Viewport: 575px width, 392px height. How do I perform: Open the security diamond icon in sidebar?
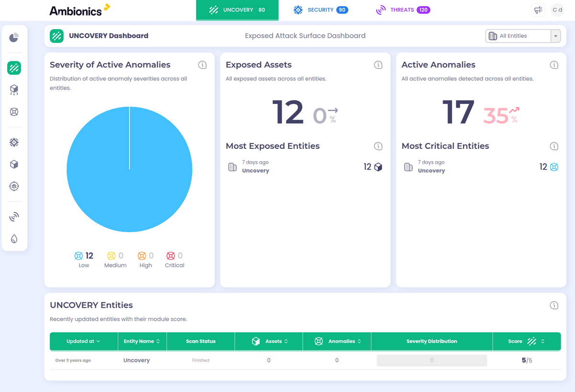(x=14, y=142)
